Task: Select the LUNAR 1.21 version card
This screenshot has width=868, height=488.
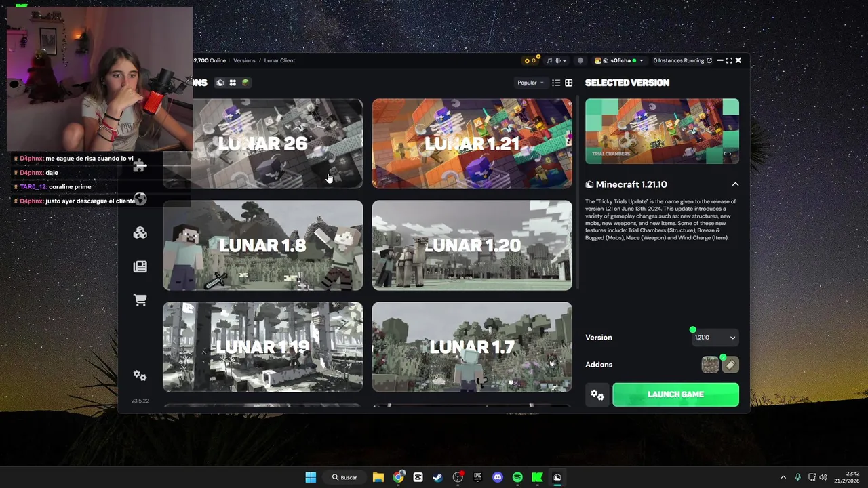Action: pos(472,144)
